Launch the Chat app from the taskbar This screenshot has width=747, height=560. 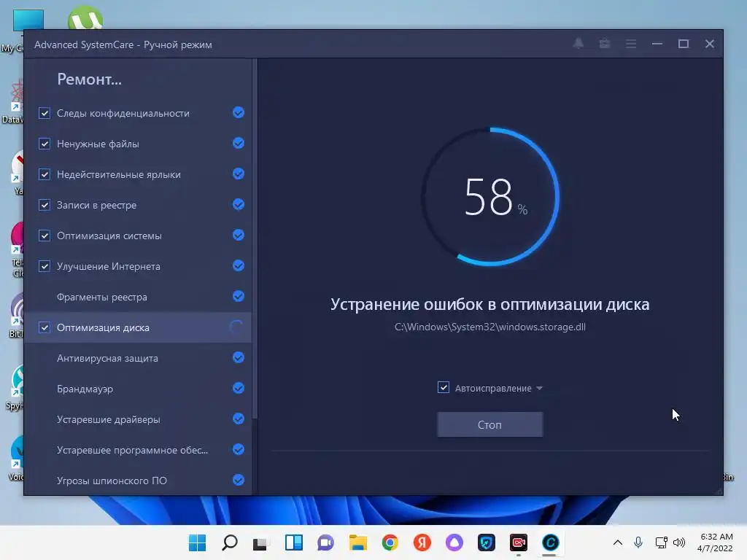(326, 542)
